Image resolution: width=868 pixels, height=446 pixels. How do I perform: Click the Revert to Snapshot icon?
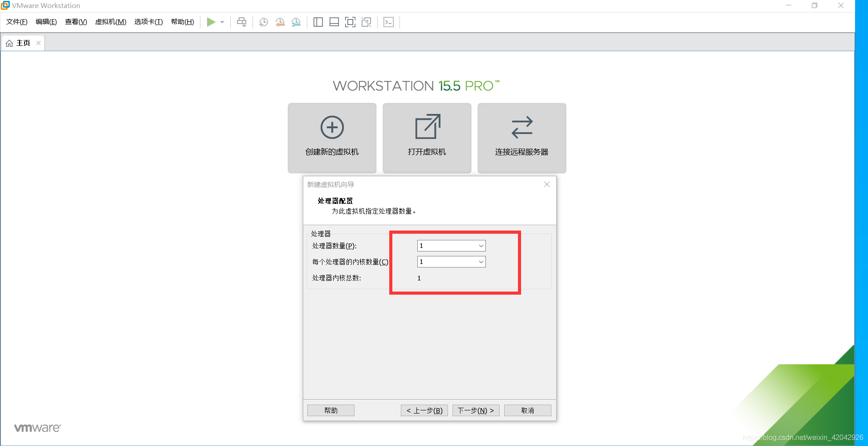click(x=280, y=22)
